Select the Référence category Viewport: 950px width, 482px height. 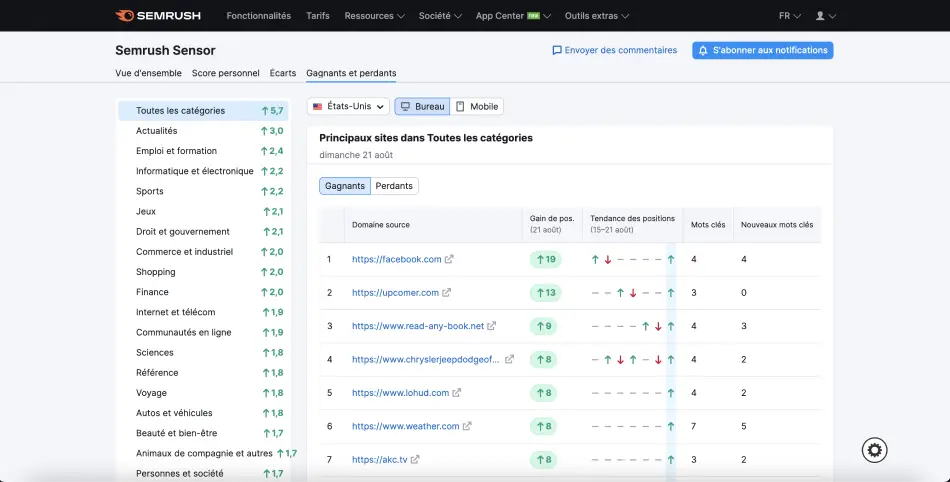point(203,372)
